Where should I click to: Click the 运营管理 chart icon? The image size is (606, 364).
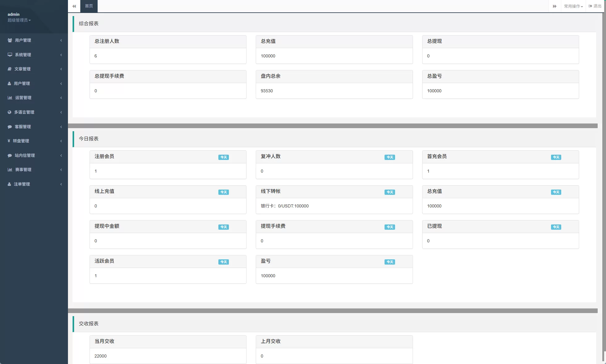point(10,98)
